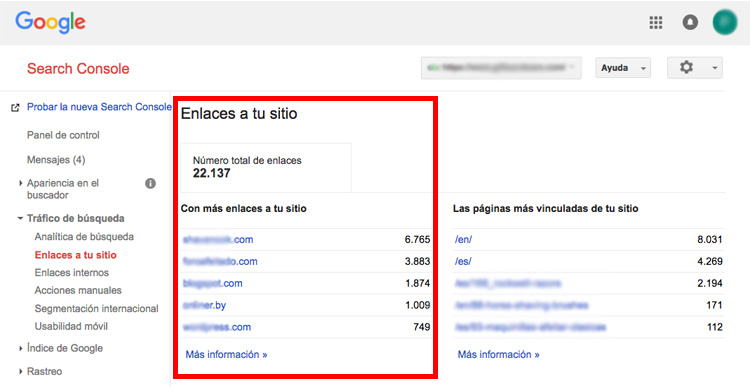Screen dimensions: 750x387
Task: Open the Google apps grid icon
Action: pyautogui.click(x=656, y=22)
